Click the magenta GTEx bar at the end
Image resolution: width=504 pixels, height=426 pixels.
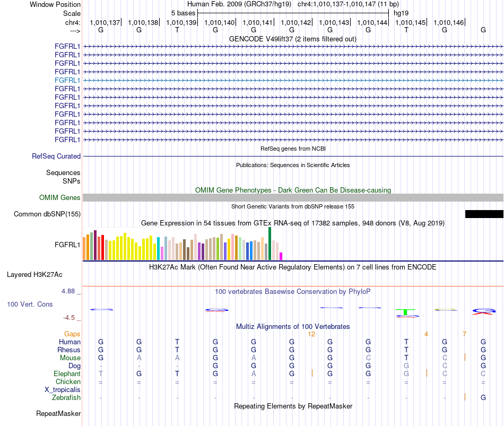tap(281, 256)
